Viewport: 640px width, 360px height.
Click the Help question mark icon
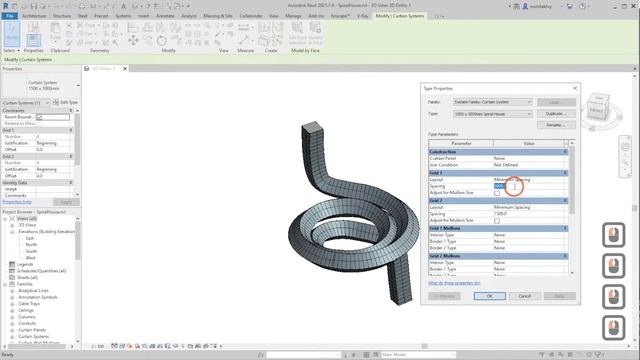(582, 6)
